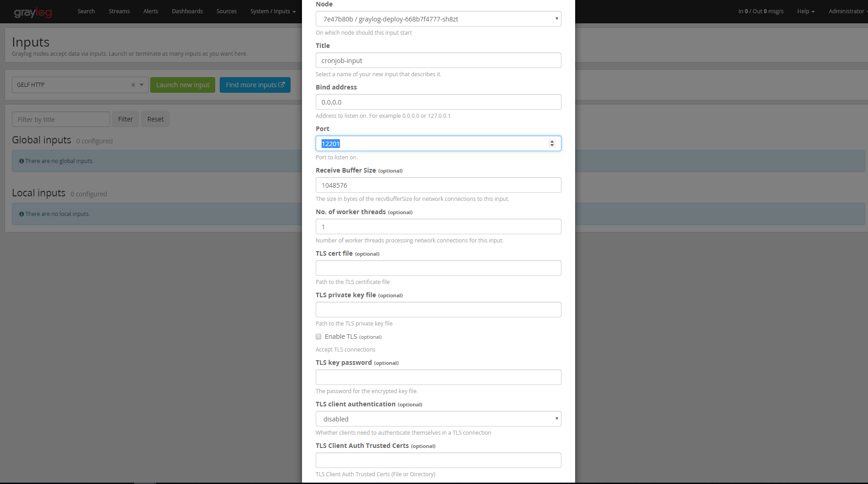Clear the GELF HTTP selection with the x icon
This screenshot has width=868, height=484.
click(x=133, y=85)
